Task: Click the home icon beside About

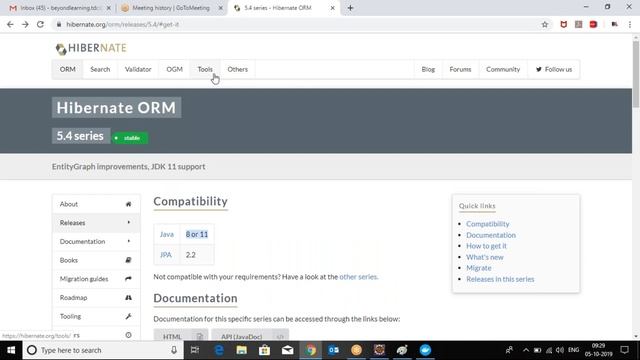Action: click(x=128, y=204)
